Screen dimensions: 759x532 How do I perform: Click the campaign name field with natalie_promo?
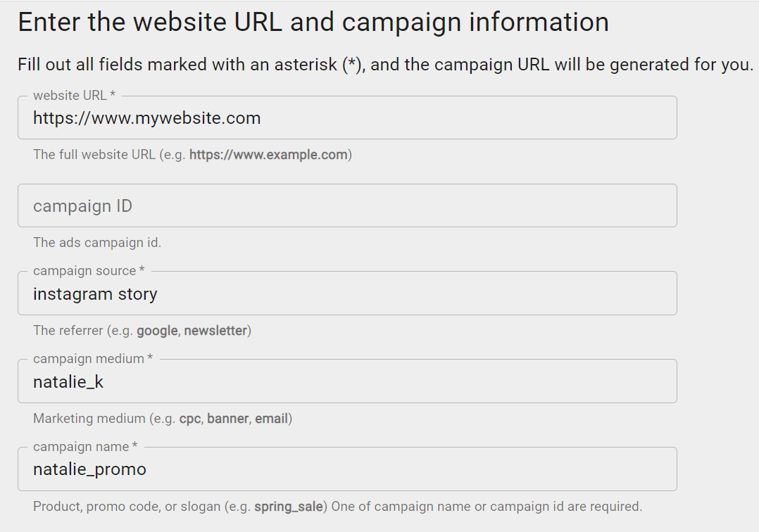tap(347, 469)
